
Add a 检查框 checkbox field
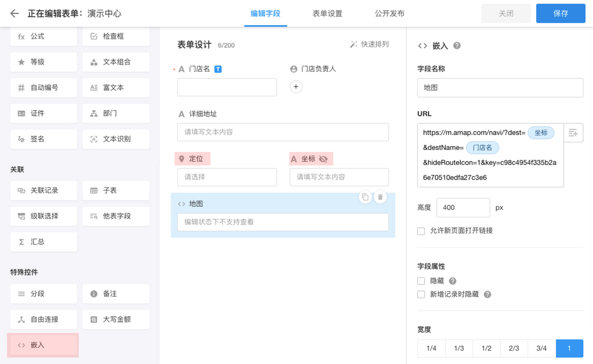[116, 36]
